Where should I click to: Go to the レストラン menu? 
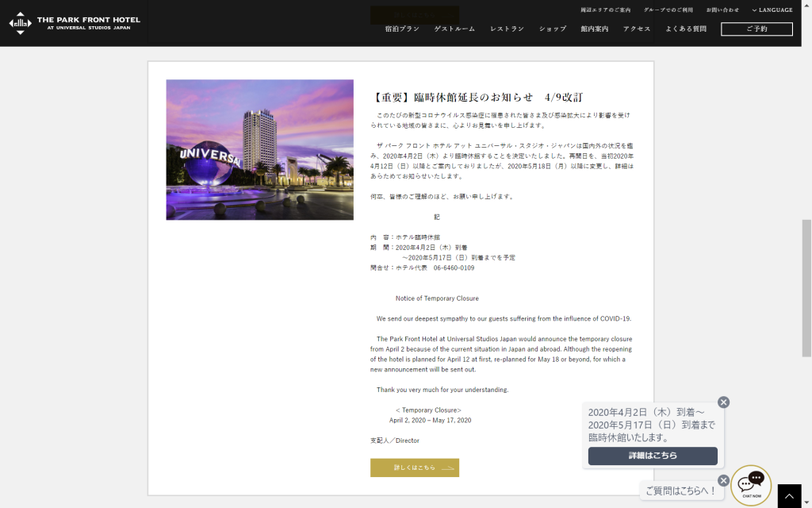[507, 29]
